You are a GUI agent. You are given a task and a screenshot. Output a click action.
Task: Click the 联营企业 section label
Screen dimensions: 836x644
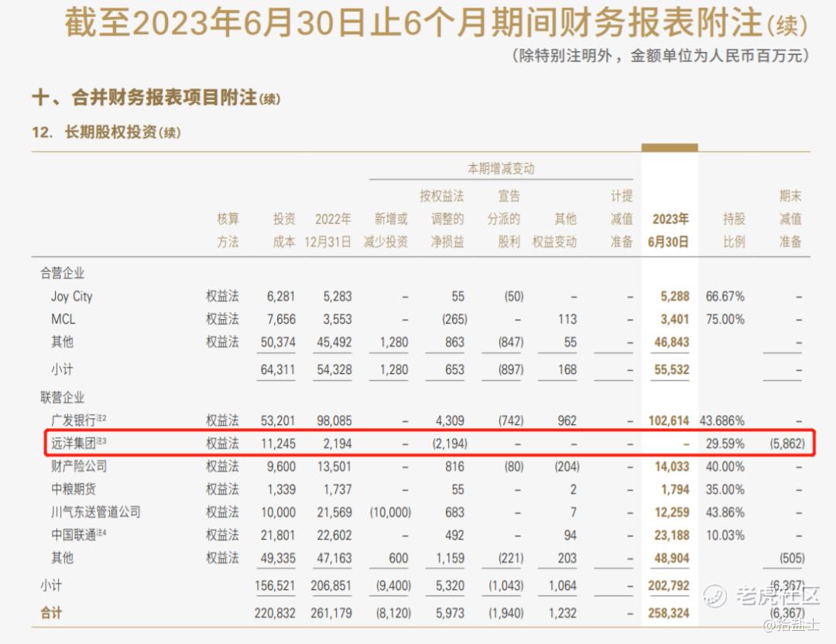pos(63,397)
